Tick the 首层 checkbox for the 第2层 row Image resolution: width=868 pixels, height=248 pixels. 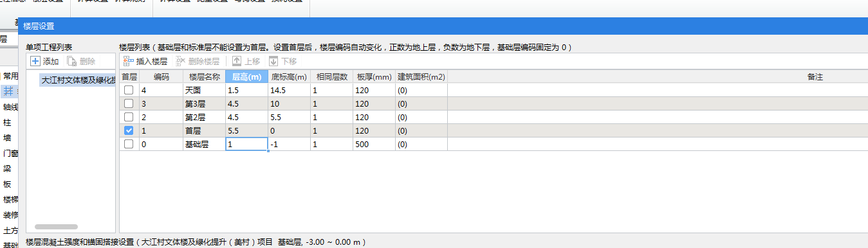pyautogui.click(x=129, y=117)
